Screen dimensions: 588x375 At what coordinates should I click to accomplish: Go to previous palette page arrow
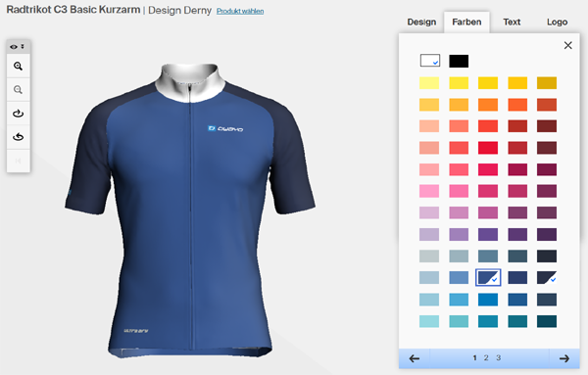pos(415,358)
